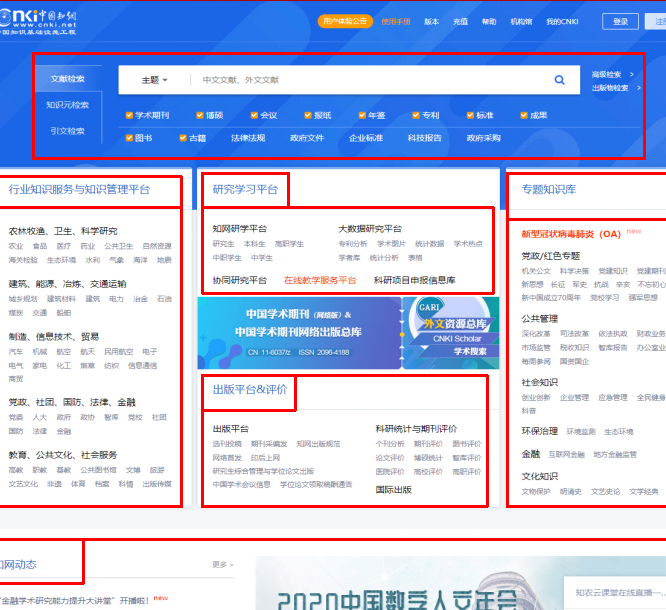
Task: Uncheck the 报纸 checkbox
Action: [x=308, y=115]
